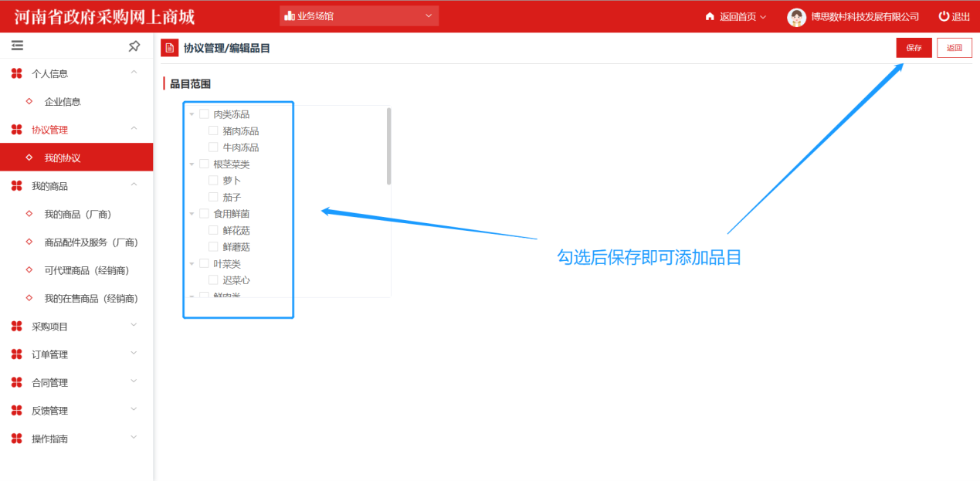980x481 pixels.
Task: Expand 反馈管理 menu with its chevron
Action: (134, 409)
